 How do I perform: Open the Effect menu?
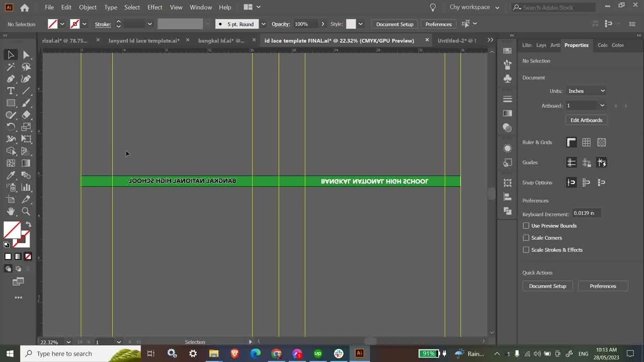click(155, 7)
